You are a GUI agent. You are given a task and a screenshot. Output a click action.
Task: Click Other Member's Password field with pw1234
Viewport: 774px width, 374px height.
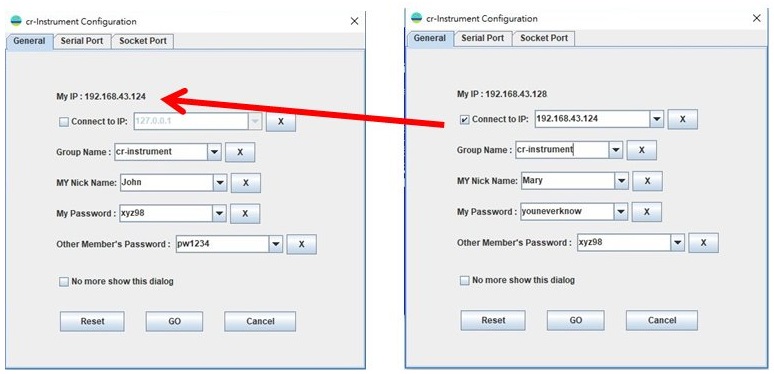point(223,244)
